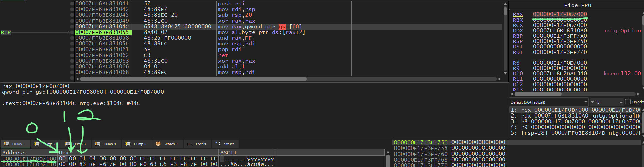Click the Hide FPU button

(578, 5)
